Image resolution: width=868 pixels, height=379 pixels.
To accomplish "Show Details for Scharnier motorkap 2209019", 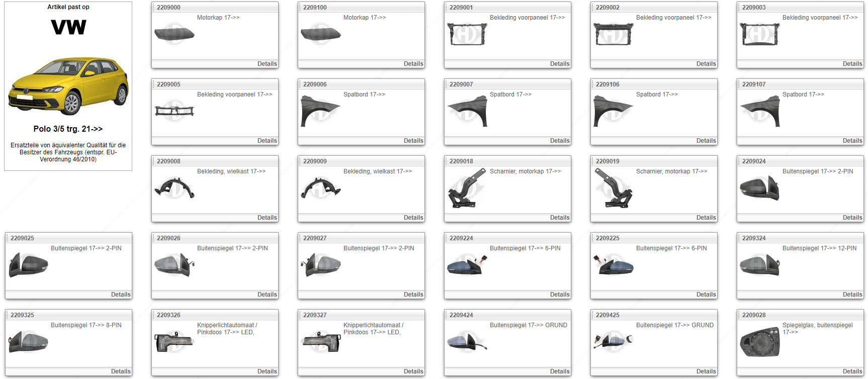I will 706,218.
